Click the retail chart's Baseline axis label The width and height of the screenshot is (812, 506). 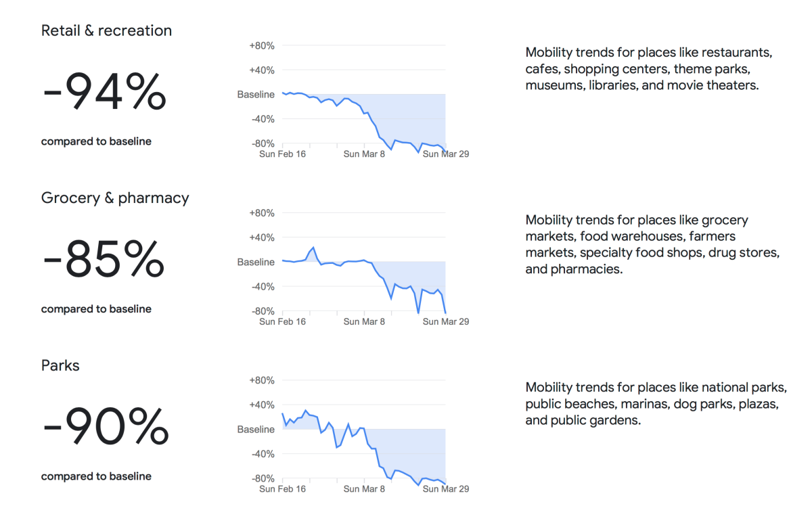coord(256,95)
